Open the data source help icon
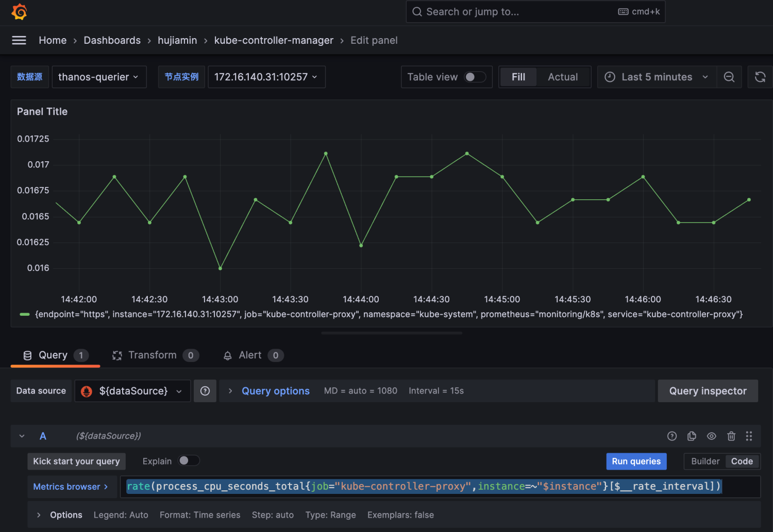 tap(205, 391)
